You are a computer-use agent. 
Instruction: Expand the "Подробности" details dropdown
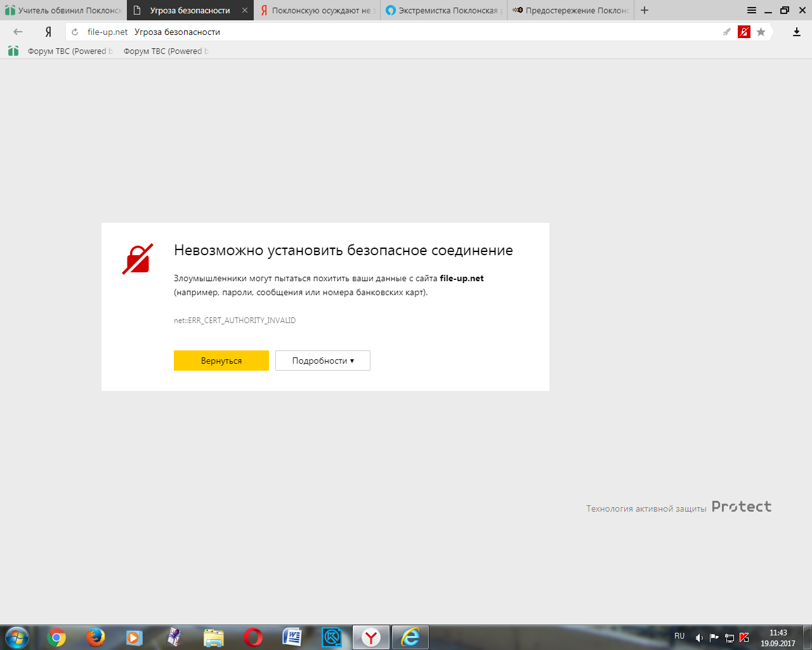click(x=323, y=361)
